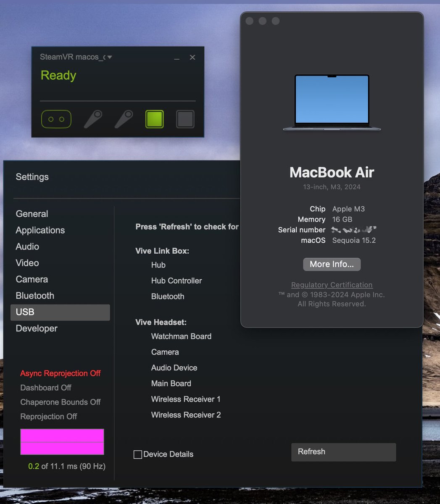Image resolution: width=440 pixels, height=504 pixels.
Task: Click the Apple M3 chip value
Action: pyautogui.click(x=348, y=209)
